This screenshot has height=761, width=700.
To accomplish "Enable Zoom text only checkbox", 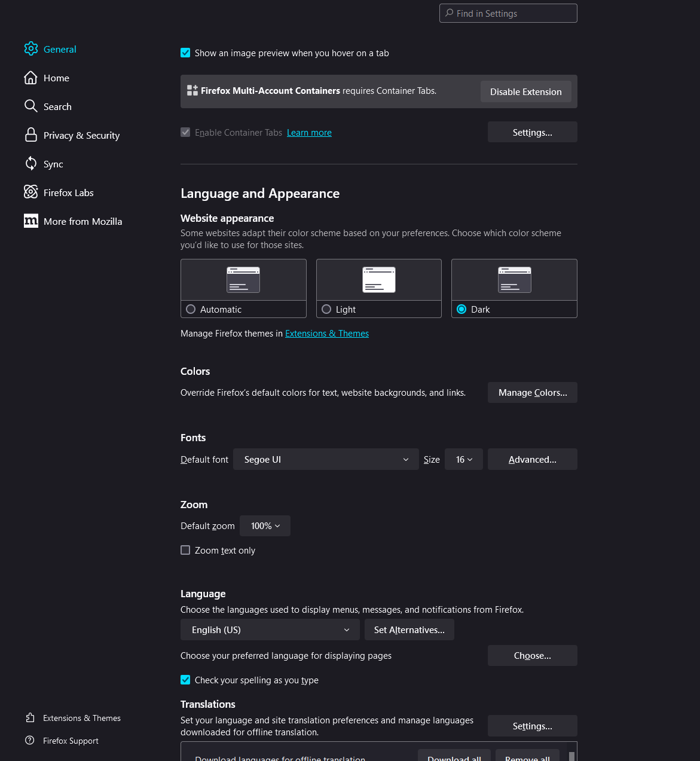I will coord(185,551).
